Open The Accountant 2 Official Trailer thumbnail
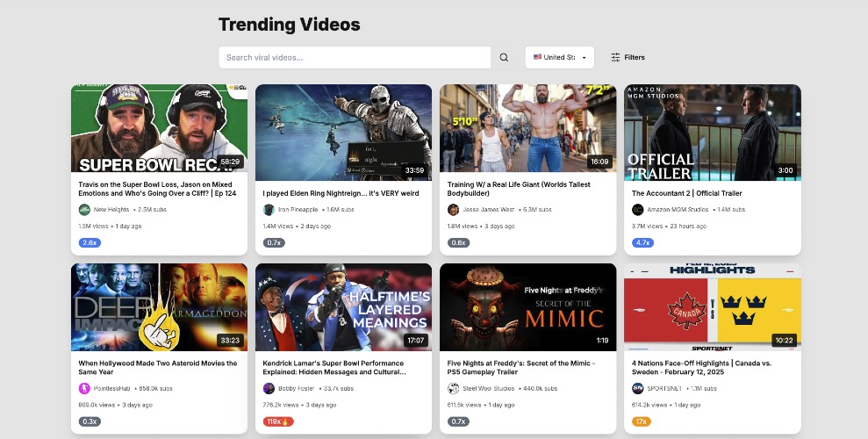Screen dimensions: 868x439 [712, 133]
